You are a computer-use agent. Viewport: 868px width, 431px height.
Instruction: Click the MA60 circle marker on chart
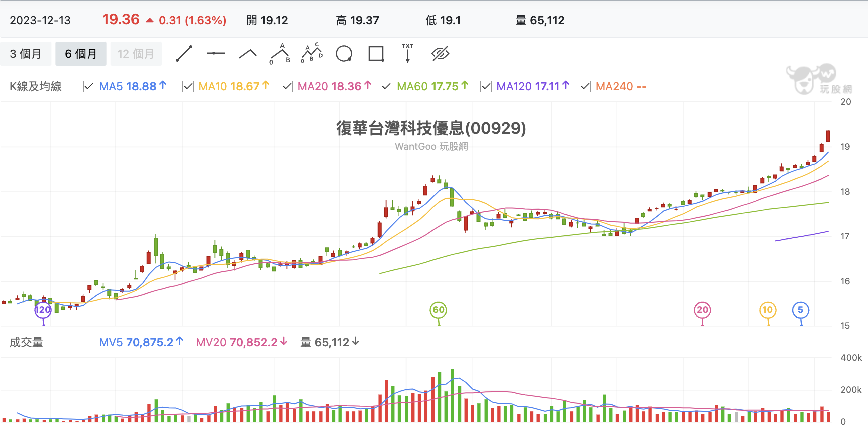tap(439, 310)
